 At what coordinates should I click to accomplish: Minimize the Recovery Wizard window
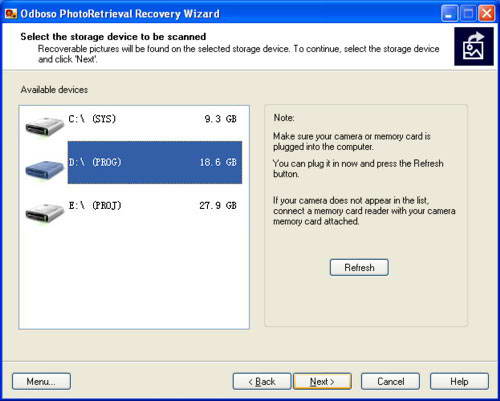[x=449, y=14]
